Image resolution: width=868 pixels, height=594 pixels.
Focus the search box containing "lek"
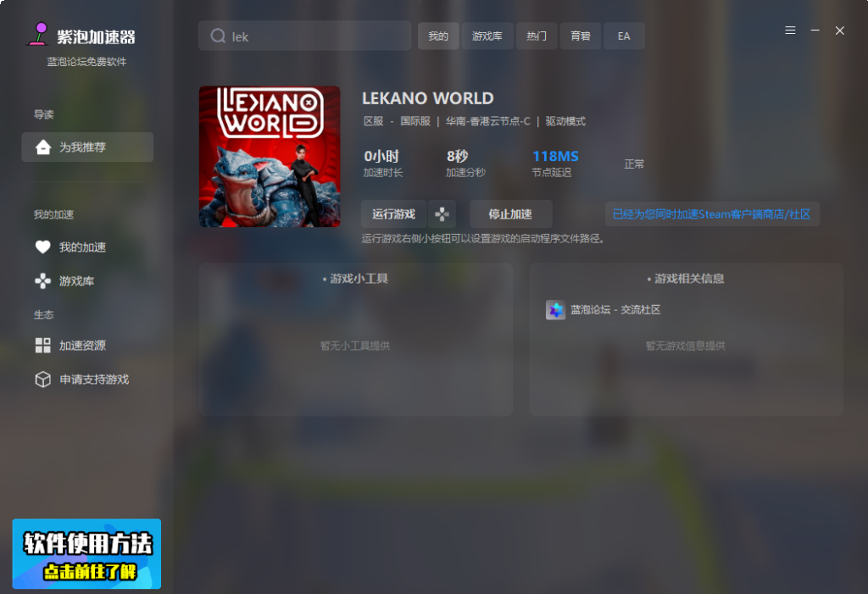(304, 36)
